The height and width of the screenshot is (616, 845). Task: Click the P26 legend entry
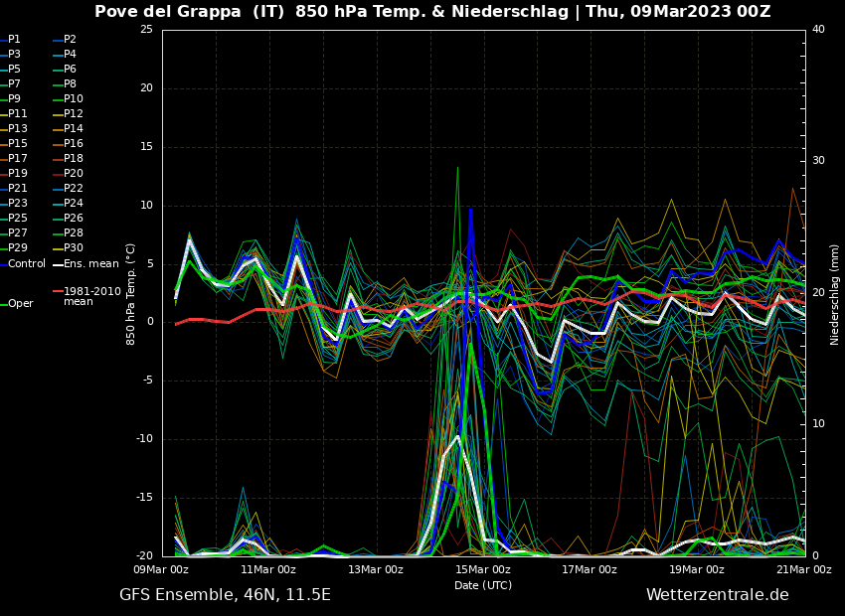[x=68, y=218]
